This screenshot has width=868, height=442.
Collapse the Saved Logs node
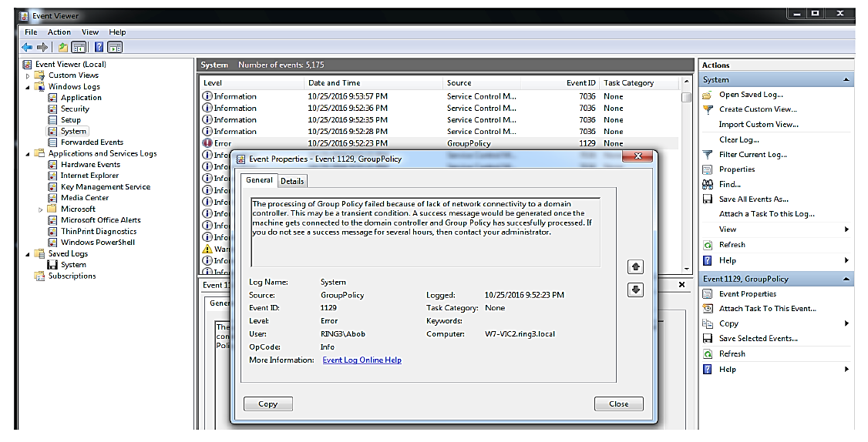(28, 254)
